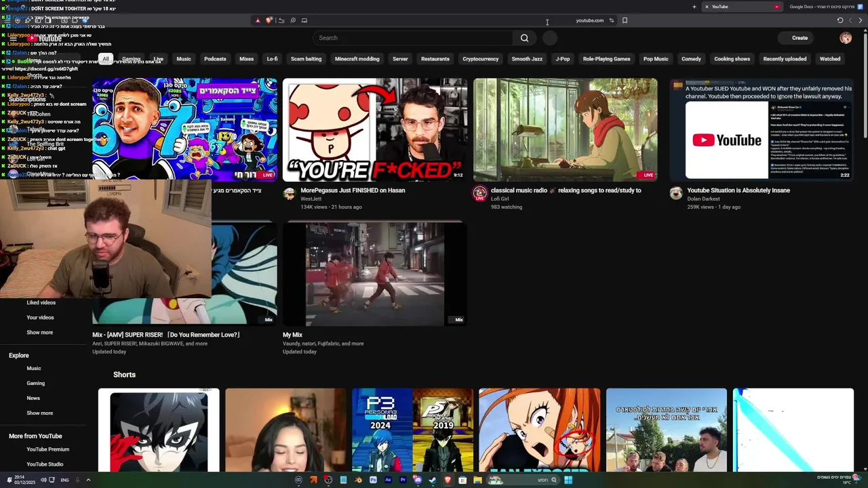The width and height of the screenshot is (868, 488).
Task: Open Liked videos in sidebar
Action: click(x=41, y=302)
